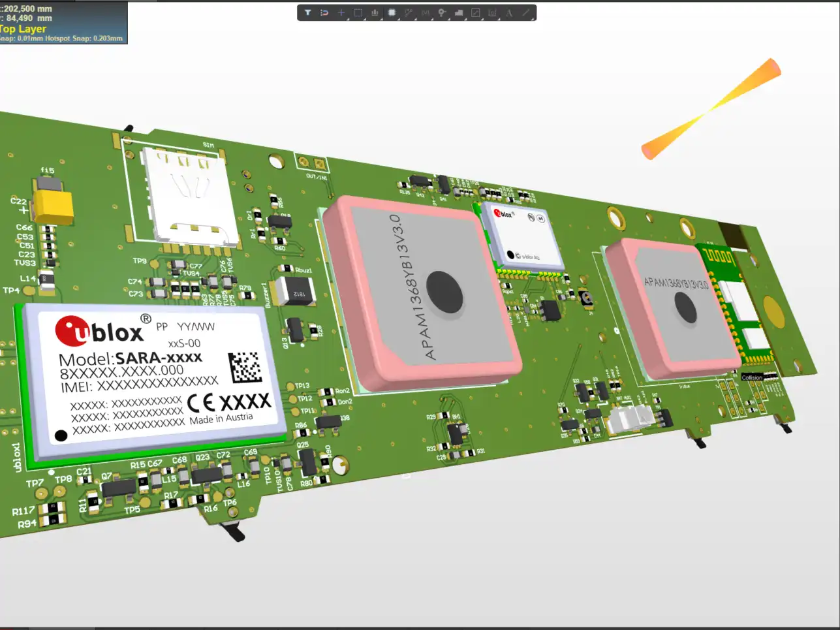Activate the interactive routing tool
This screenshot has width=840, height=630.
[409, 12]
